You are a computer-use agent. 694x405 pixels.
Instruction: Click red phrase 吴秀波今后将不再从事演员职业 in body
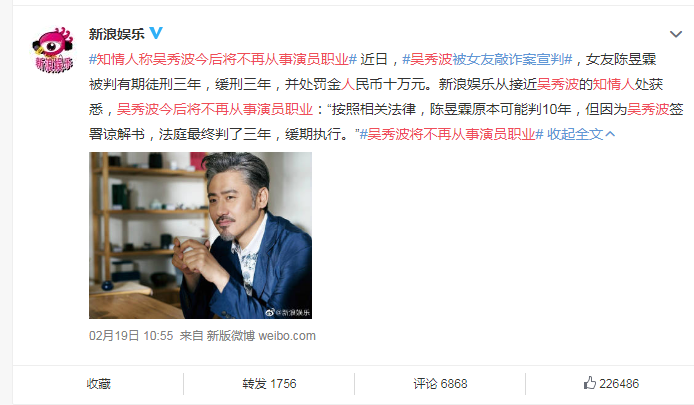click(215, 109)
